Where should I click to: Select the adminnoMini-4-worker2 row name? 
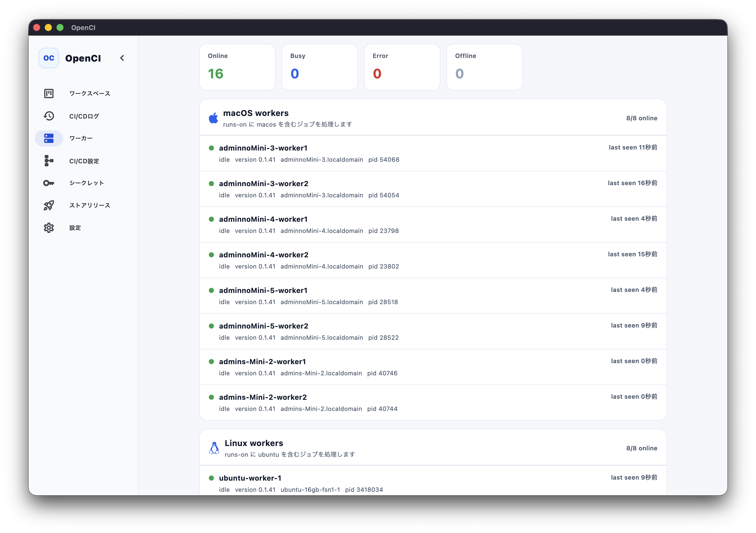click(x=264, y=255)
